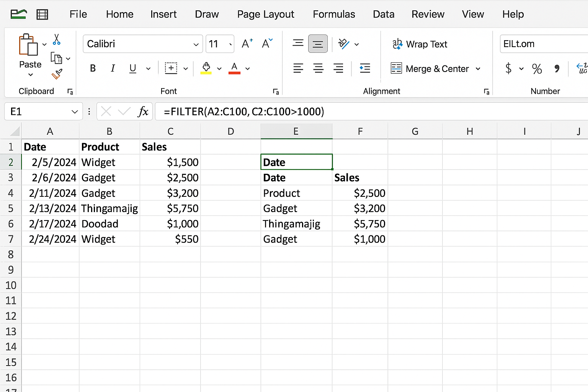Center text horizontally

318,69
